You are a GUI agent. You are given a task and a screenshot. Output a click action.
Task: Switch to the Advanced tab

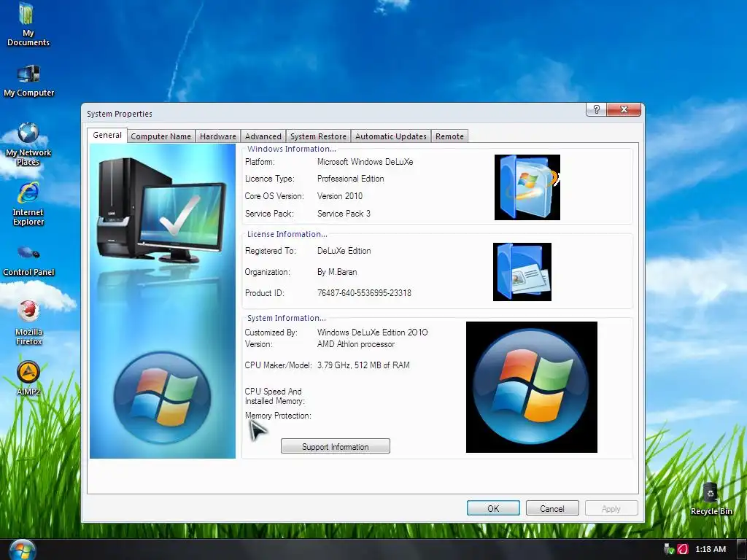263,136
